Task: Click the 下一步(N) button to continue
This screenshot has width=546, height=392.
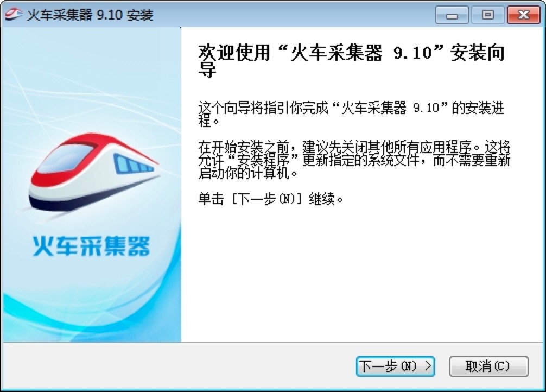Action: click(395, 366)
